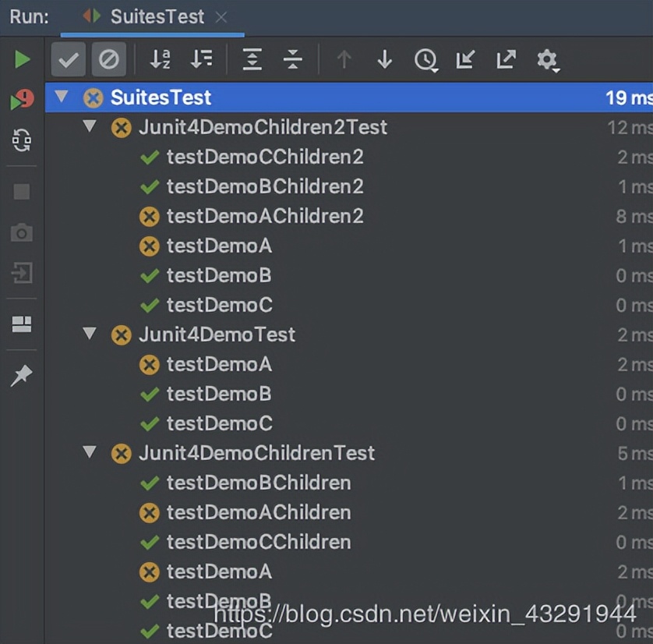Image resolution: width=653 pixels, height=644 pixels.
Task: Click the green Run button
Action: (23, 60)
